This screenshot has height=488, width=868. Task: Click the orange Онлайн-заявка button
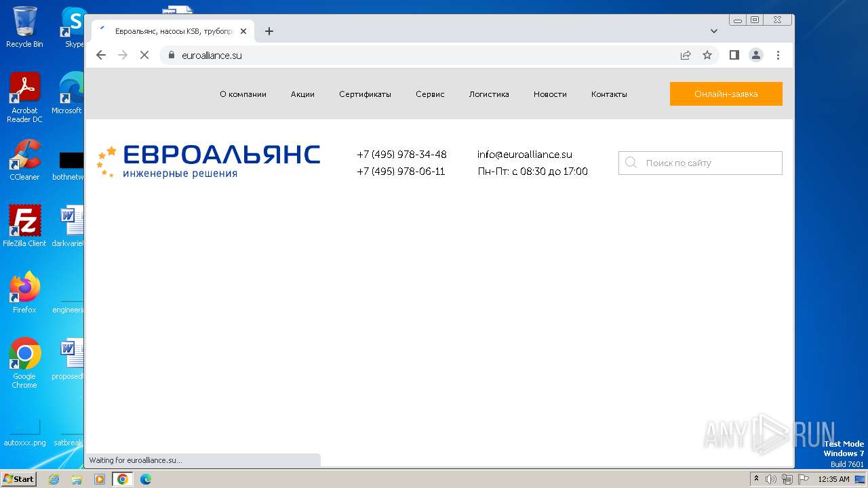click(x=726, y=94)
